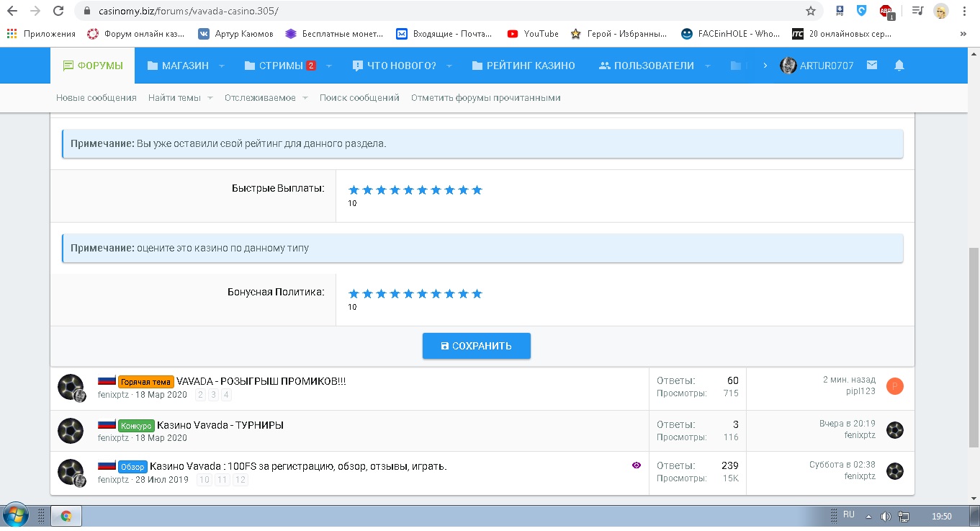
Task: Open the МАГАЗИН tab
Action: click(178, 66)
